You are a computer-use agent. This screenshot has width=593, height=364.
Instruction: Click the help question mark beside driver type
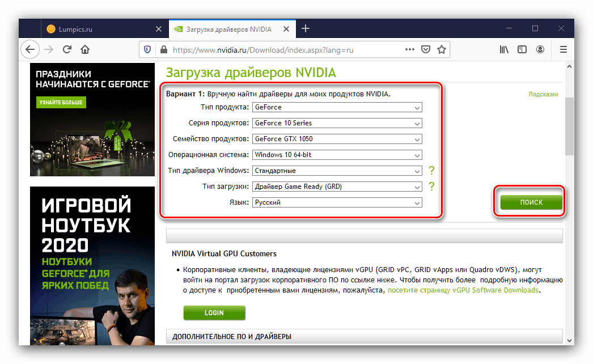point(431,171)
